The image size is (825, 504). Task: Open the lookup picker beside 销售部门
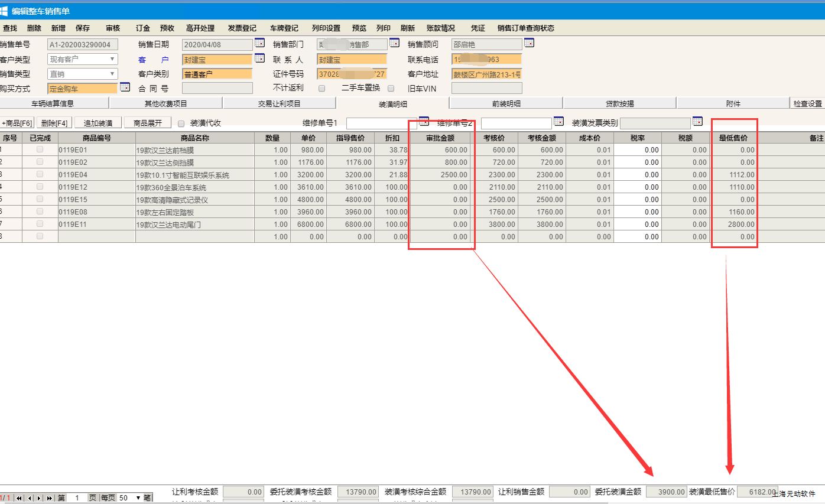[x=394, y=43]
